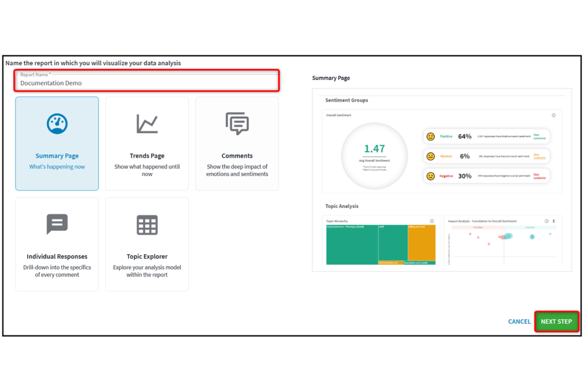Open View comments link for Positive sentiment
Image resolution: width=588 pixels, height=392 pixels.
539,137
